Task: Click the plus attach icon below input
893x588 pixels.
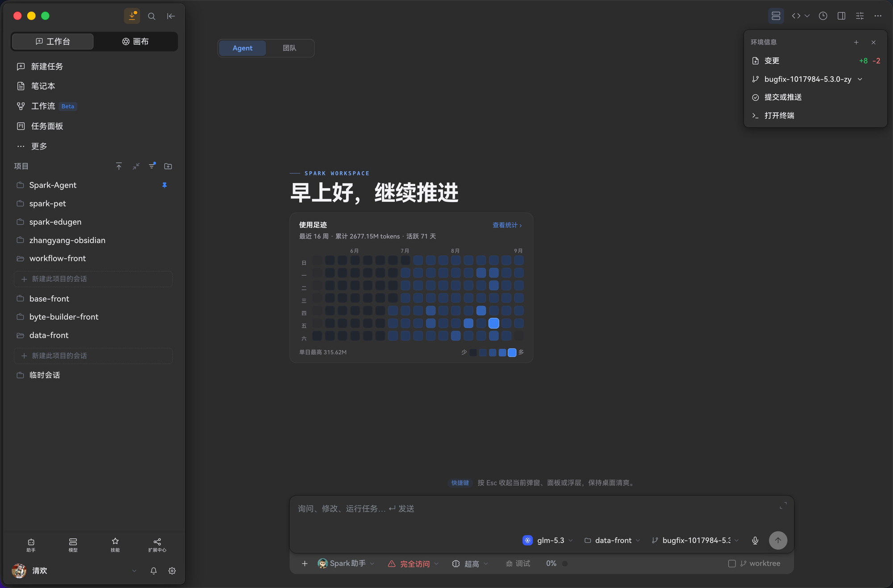Action: (x=305, y=563)
